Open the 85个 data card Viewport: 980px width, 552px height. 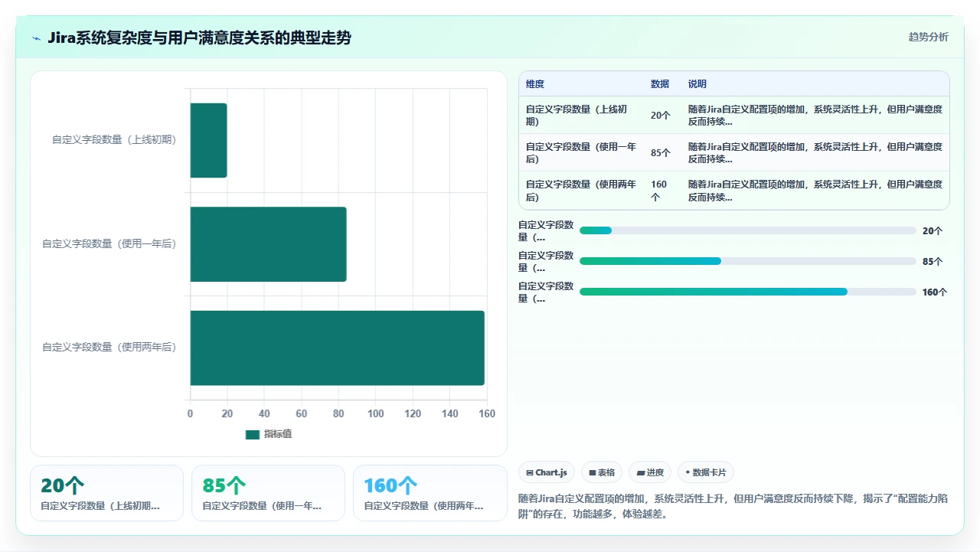coord(269,493)
